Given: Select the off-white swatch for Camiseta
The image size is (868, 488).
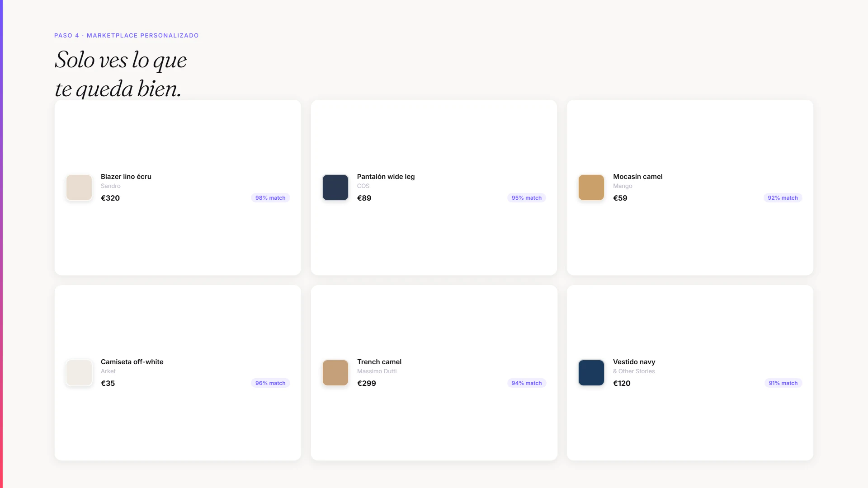Looking at the screenshot, I should click(79, 373).
